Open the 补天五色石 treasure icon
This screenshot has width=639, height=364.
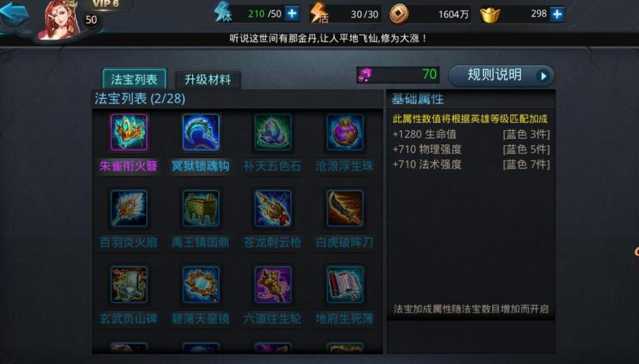(x=273, y=132)
